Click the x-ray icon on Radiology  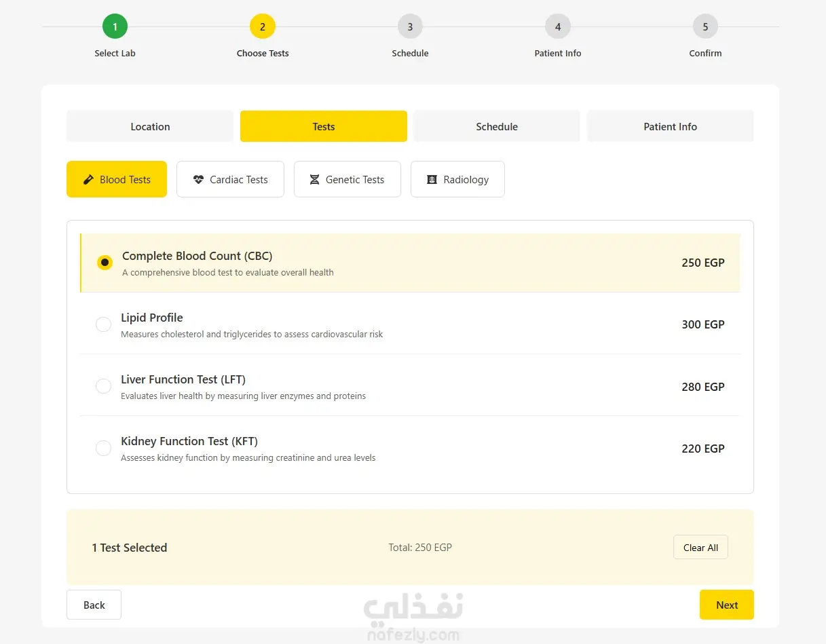click(432, 180)
